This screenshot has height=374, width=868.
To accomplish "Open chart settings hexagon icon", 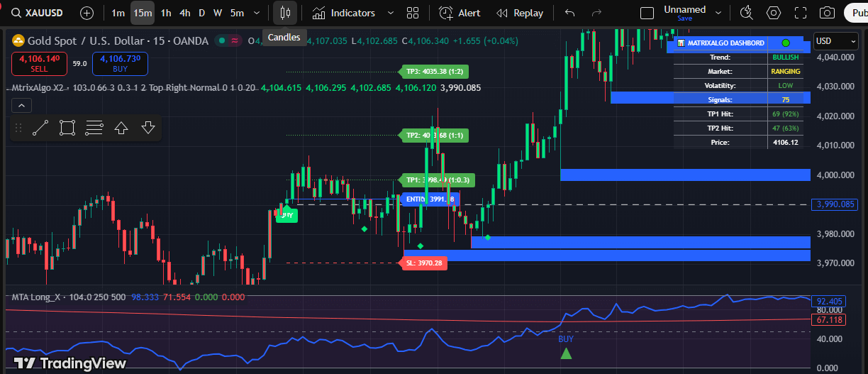I will 773,13.
